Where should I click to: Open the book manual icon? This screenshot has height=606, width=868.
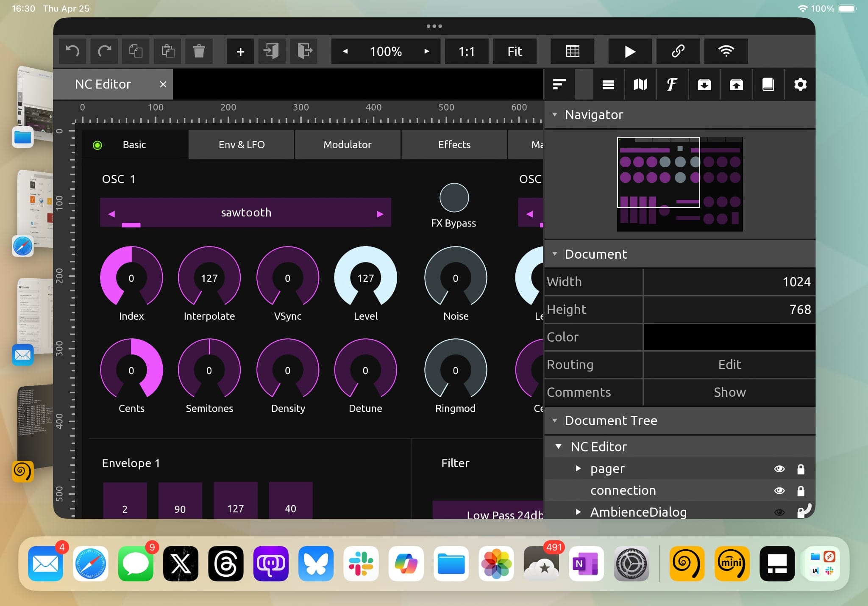point(768,84)
